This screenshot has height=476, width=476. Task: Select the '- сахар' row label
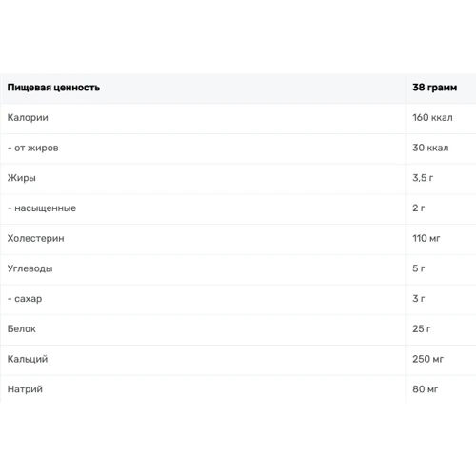pos(25,299)
